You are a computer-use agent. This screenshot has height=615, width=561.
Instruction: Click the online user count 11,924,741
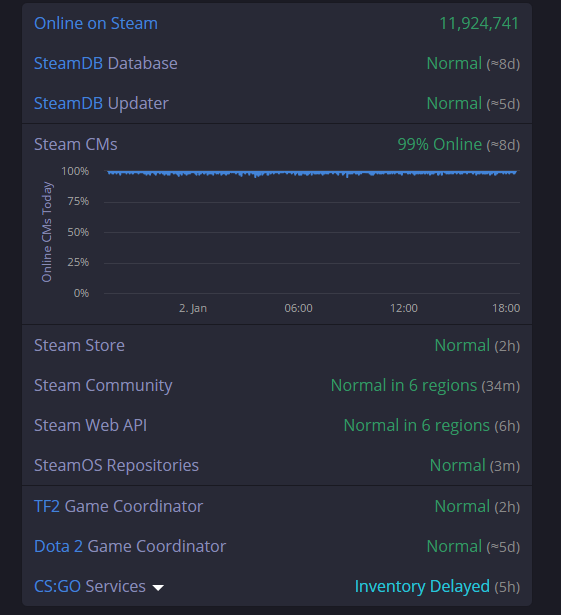479,24
